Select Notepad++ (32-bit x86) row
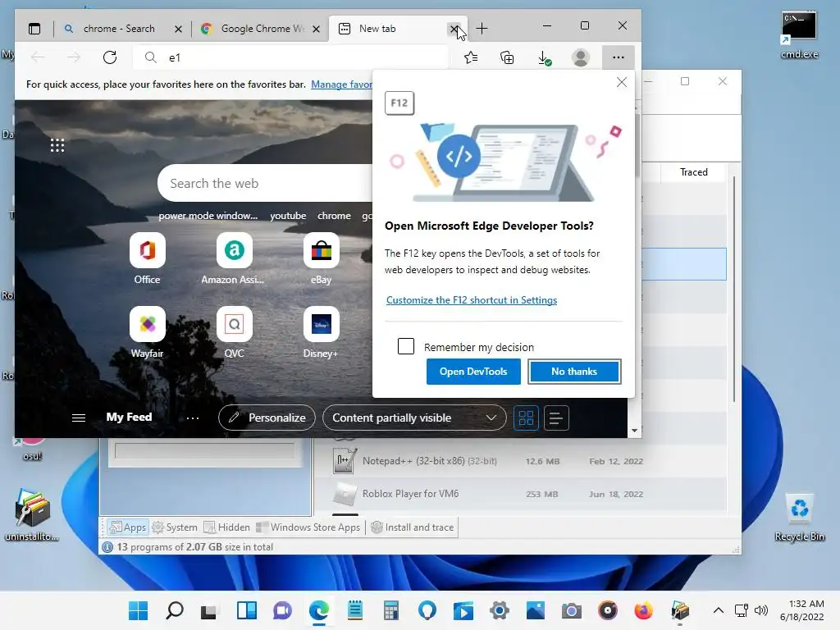Screen dimensions: 840x630 (x=519, y=461)
